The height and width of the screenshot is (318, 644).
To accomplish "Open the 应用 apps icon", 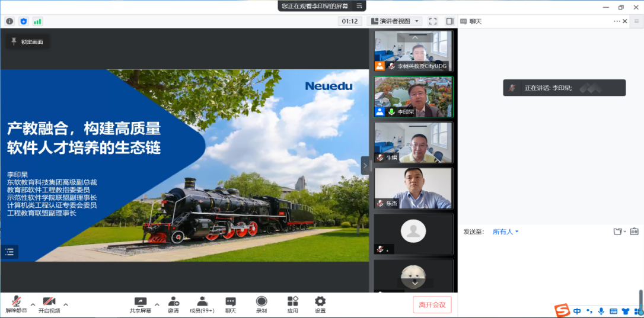I will point(293,304).
